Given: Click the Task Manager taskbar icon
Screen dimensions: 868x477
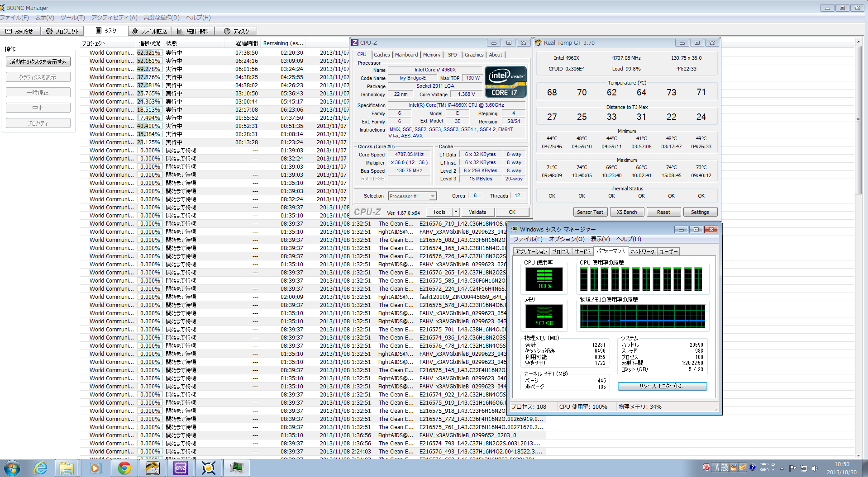Looking at the screenshot, I should (236, 468).
